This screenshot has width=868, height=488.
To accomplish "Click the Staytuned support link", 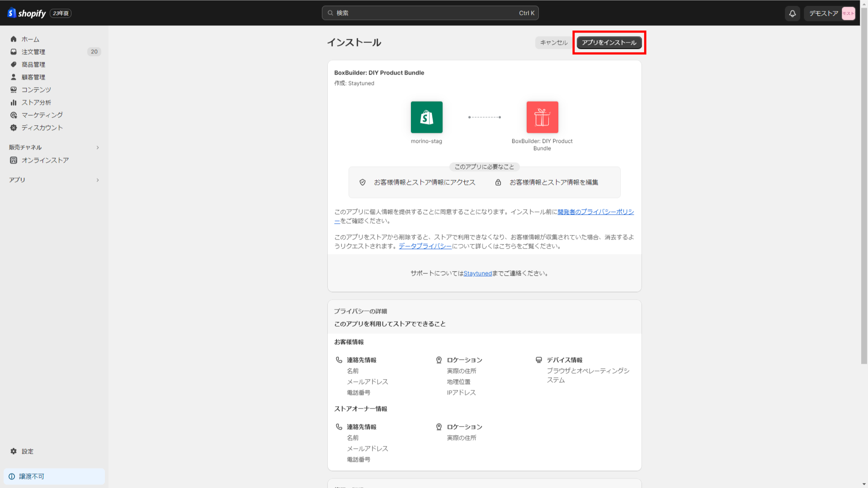I will (477, 273).
